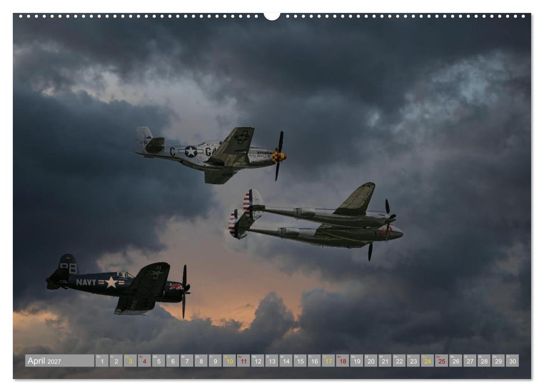Select day 9 in the calendar strip

coord(216,361)
